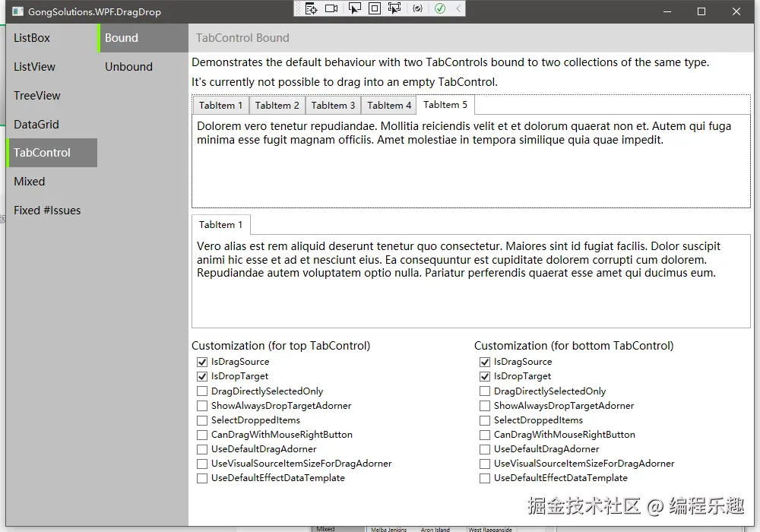Image resolution: width=760 pixels, height=532 pixels.
Task: Toggle Display Layout Adorners square icon
Action: point(375,8)
